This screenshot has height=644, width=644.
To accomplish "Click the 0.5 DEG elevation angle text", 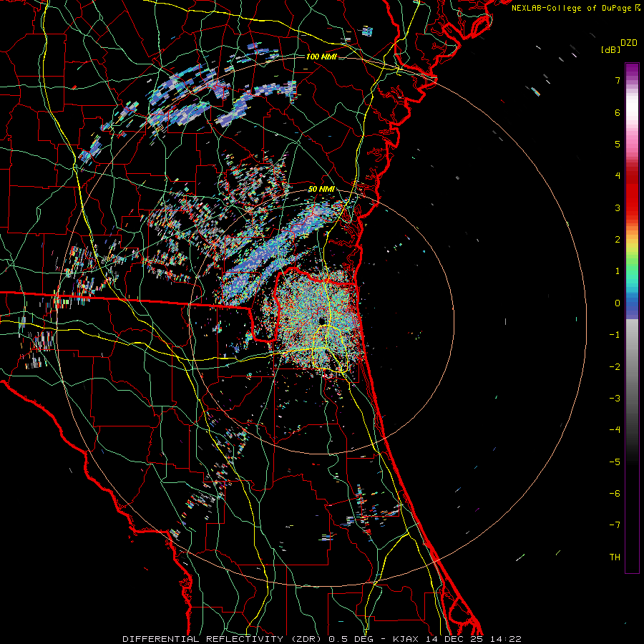I will pos(351,639).
